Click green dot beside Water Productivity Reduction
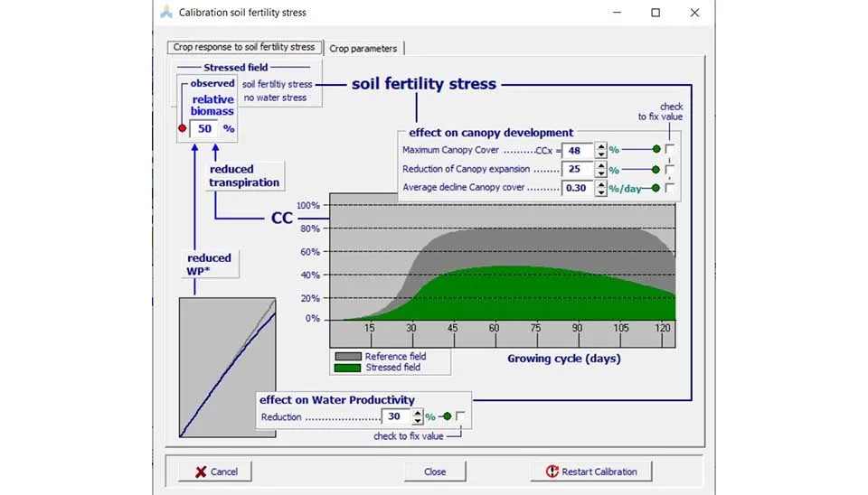The image size is (868, 495). 447,416
